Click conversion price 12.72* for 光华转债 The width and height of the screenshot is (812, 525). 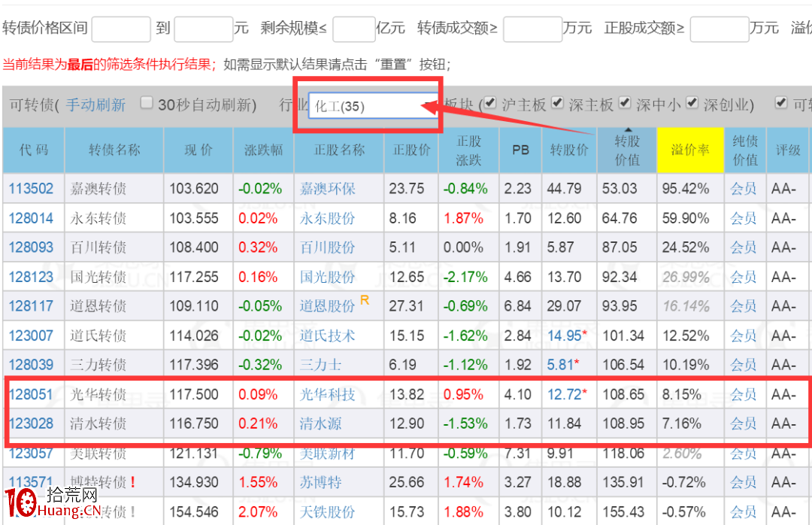click(x=567, y=394)
